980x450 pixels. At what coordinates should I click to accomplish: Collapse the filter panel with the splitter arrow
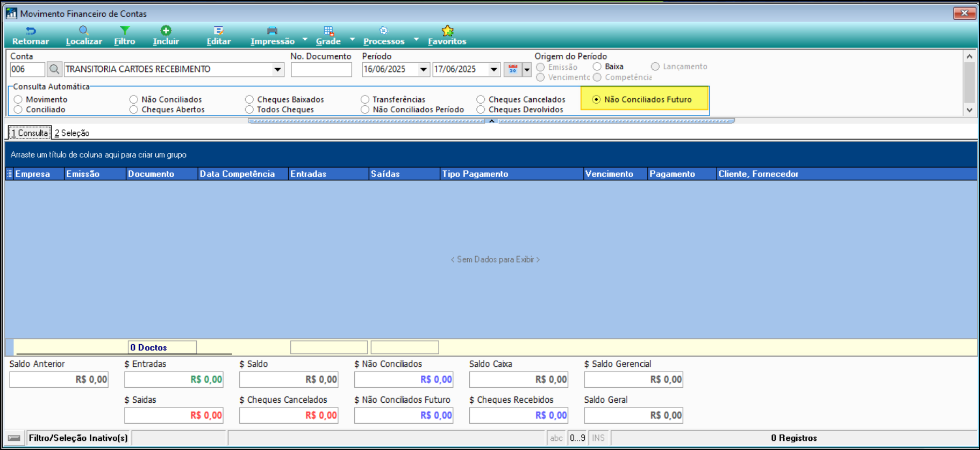(491, 121)
